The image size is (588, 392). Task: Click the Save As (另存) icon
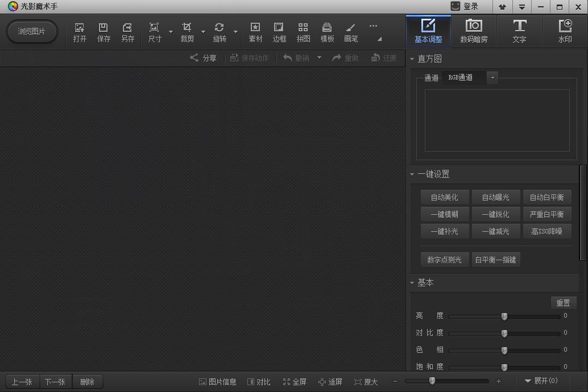pyautogui.click(x=127, y=32)
